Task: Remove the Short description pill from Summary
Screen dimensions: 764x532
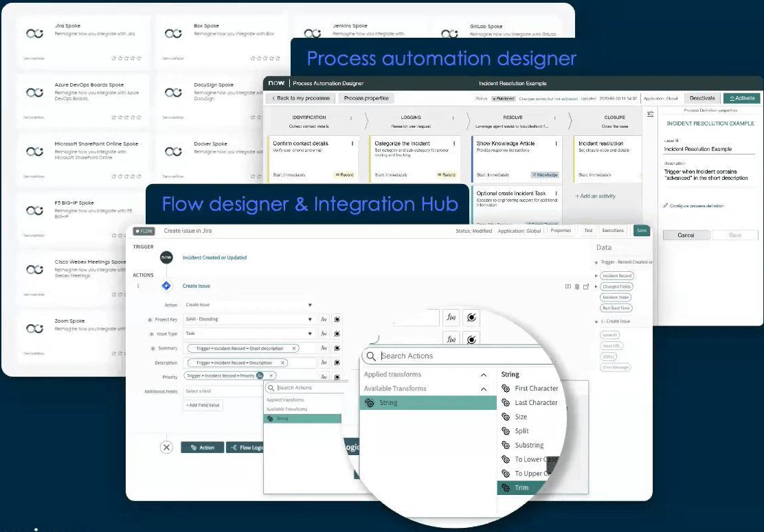Action: click(x=294, y=348)
